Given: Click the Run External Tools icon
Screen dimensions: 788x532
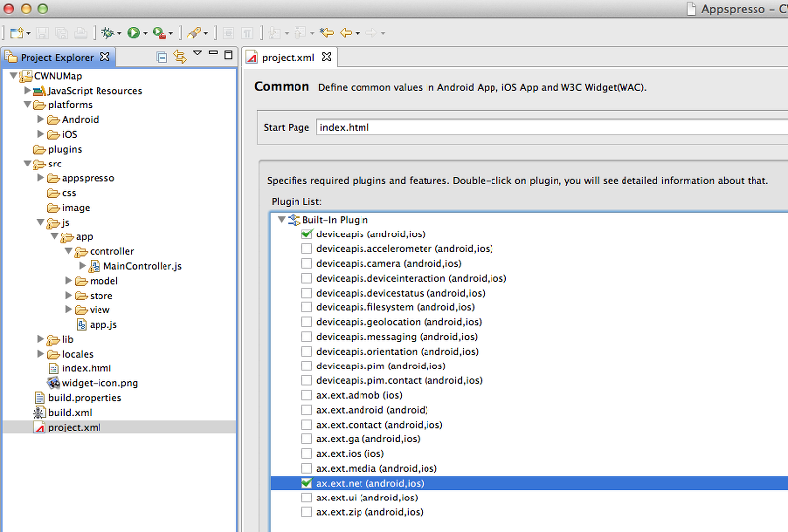Looking at the screenshot, I should (160, 33).
